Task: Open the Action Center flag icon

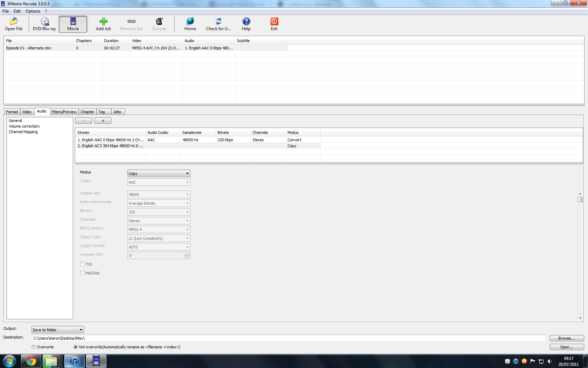Action: [x=533, y=361]
